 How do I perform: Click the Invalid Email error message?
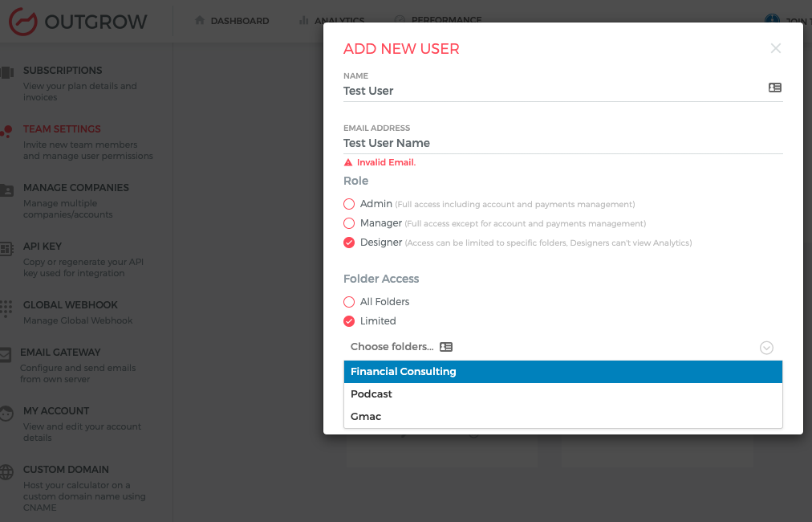(386, 162)
